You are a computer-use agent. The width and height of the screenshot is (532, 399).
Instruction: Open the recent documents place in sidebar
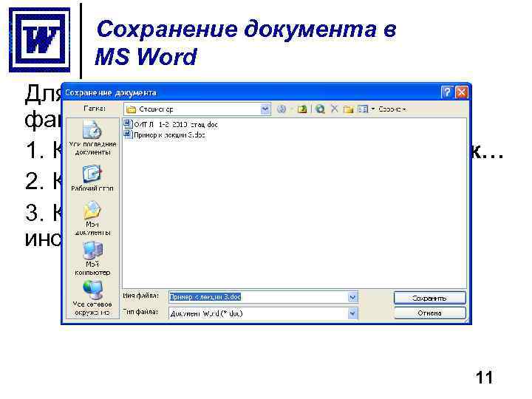point(92,137)
